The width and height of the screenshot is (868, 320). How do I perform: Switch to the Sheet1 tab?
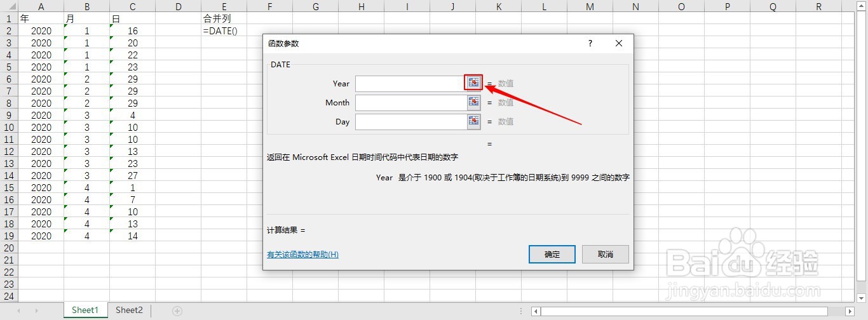coord(85,310)
